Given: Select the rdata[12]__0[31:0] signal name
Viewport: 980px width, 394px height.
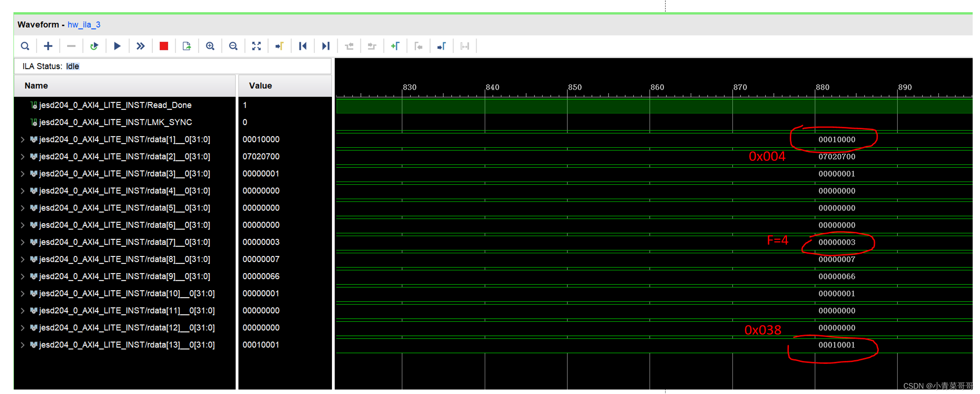Looking at the screenshot, I should 127,328.
